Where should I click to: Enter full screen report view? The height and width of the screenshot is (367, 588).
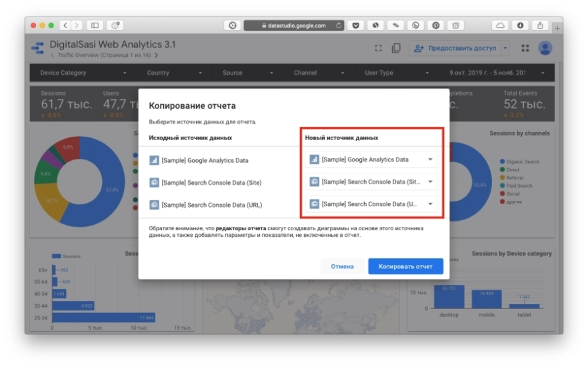379,48
